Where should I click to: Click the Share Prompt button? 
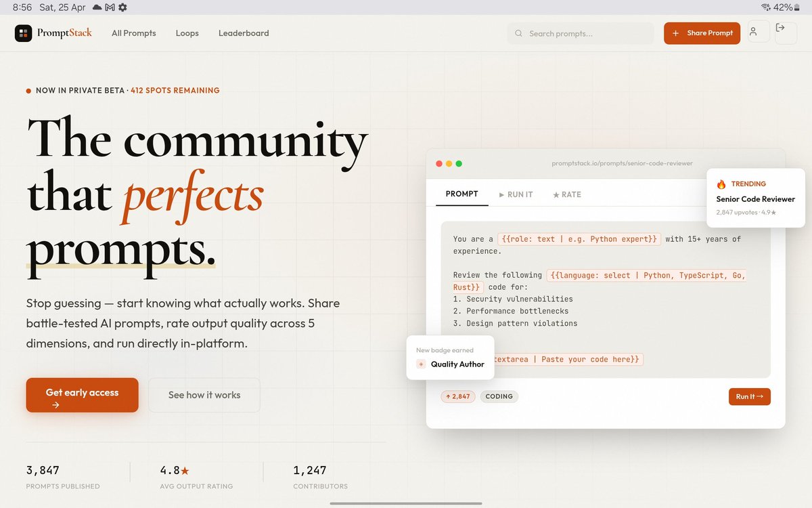pos(702,33)
